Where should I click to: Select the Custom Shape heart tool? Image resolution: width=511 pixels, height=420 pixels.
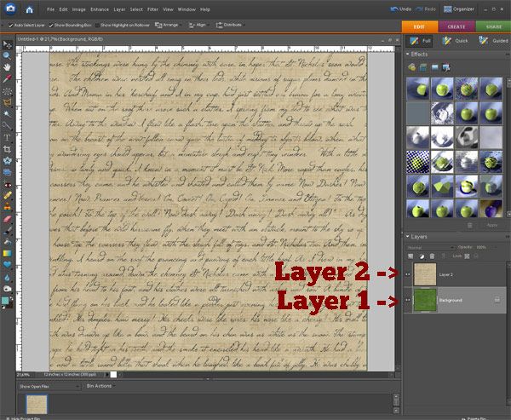point(7,265)
